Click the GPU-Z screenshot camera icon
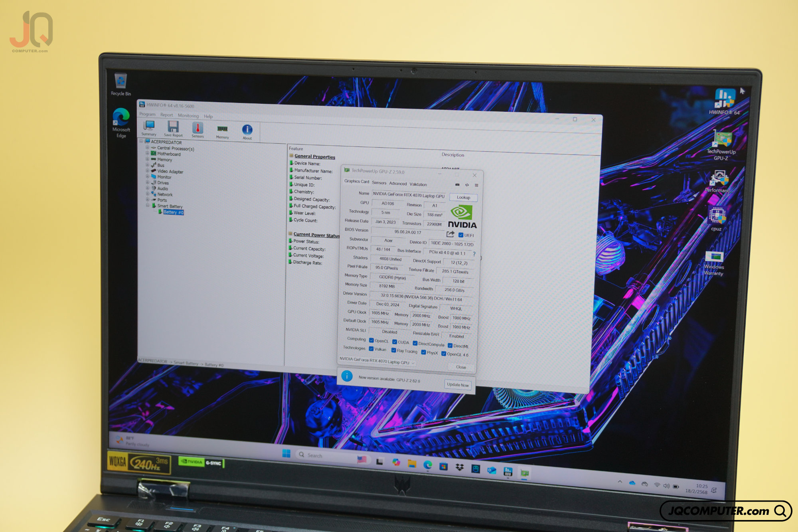The height and width of the screenshot is (532, 798). (457, 185)
